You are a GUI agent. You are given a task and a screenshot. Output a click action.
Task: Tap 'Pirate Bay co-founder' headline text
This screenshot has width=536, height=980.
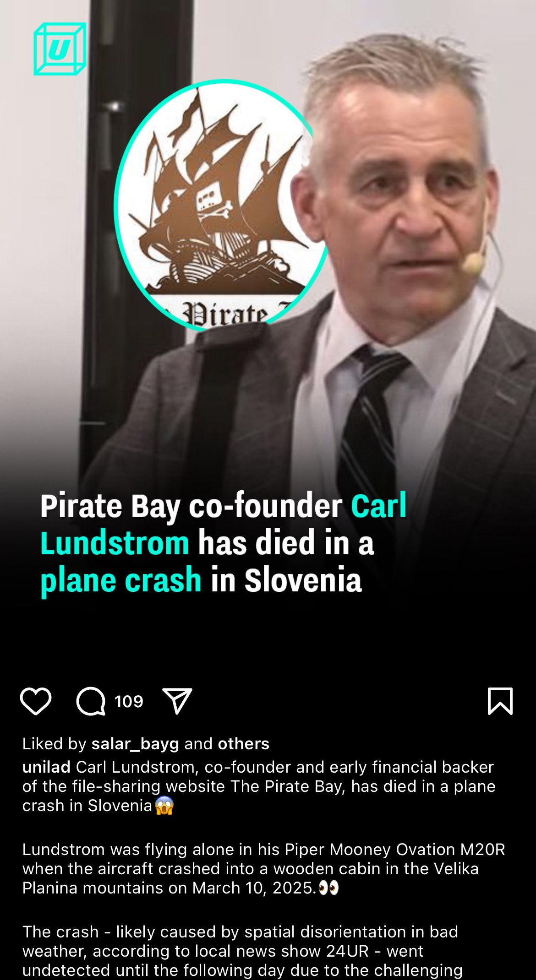point(191,506)
